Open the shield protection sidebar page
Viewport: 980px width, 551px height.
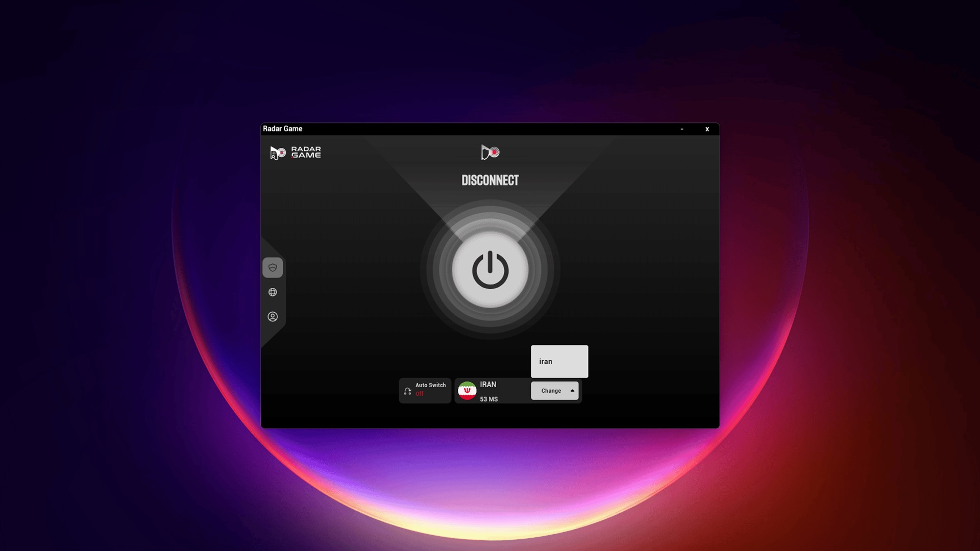(273, 268)
